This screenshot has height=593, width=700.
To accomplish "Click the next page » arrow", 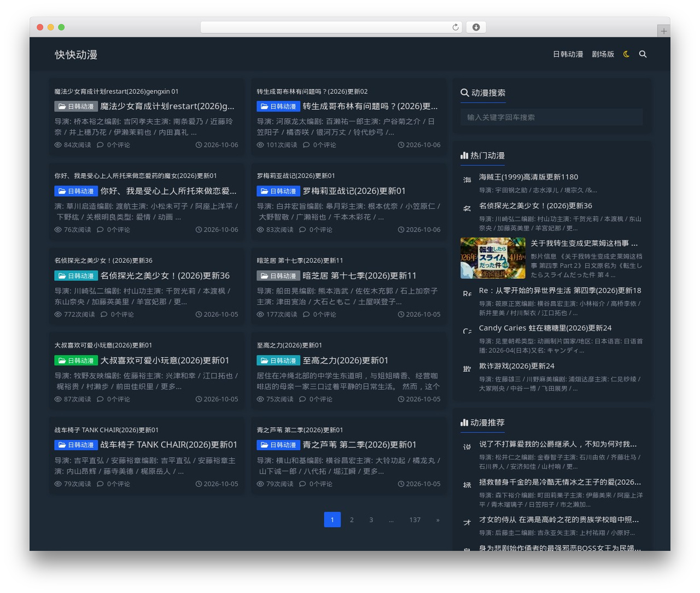I will [437, 520].
